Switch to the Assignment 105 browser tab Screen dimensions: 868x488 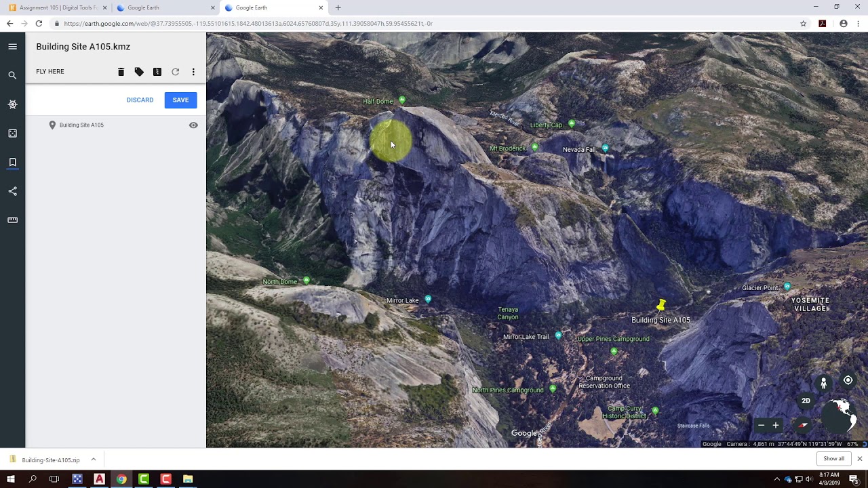pyautogui.click(x=58, y=7)
